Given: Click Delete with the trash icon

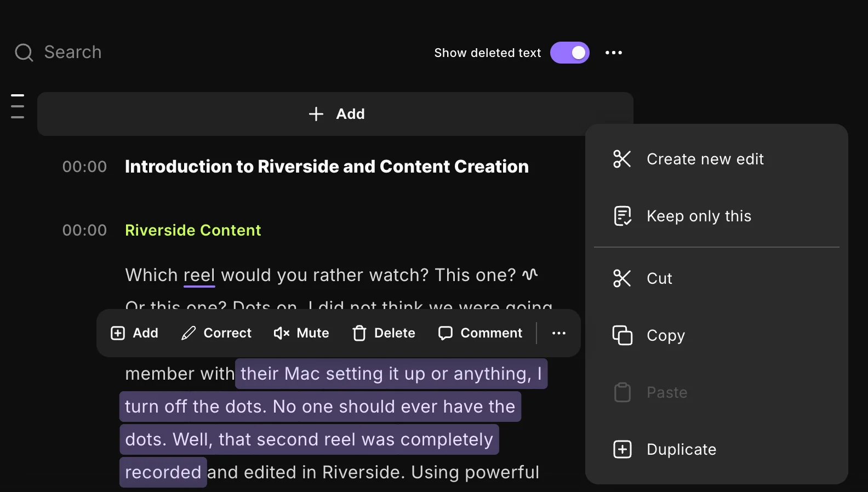Looking at the screenshot, I should tap(384, 333).
